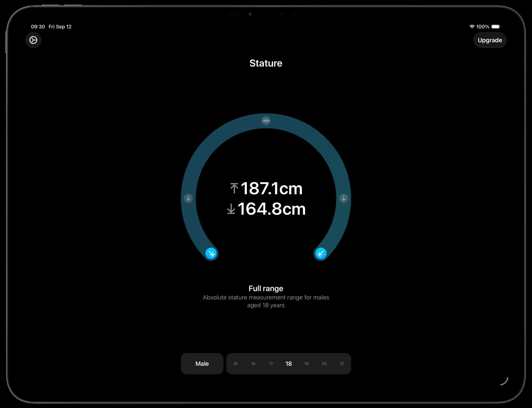Choose age 20 in the age picker

coord(324,364)
